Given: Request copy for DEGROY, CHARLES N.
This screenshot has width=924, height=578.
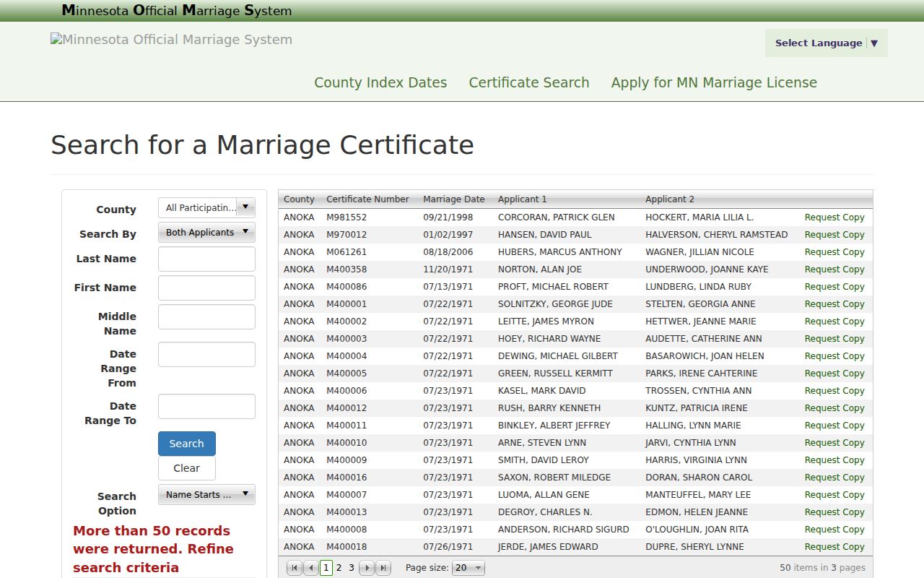Looking at the screenshot, I should pos(834,512).
